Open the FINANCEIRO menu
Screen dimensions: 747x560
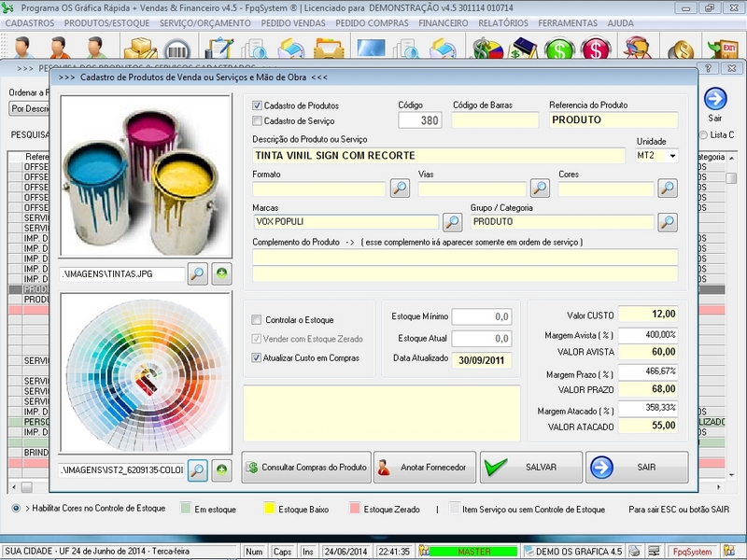pos(444,21)
